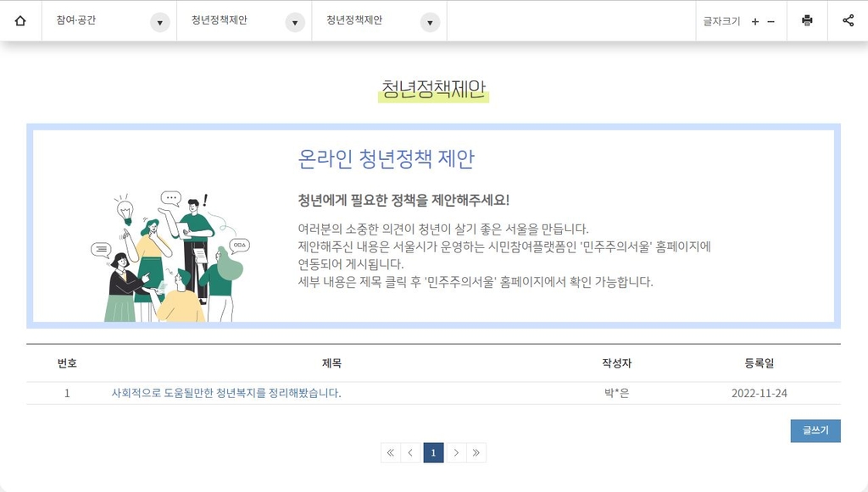Go to next page arrow
Viewport: 868px width, 492px height.
(x=455, y=453)
